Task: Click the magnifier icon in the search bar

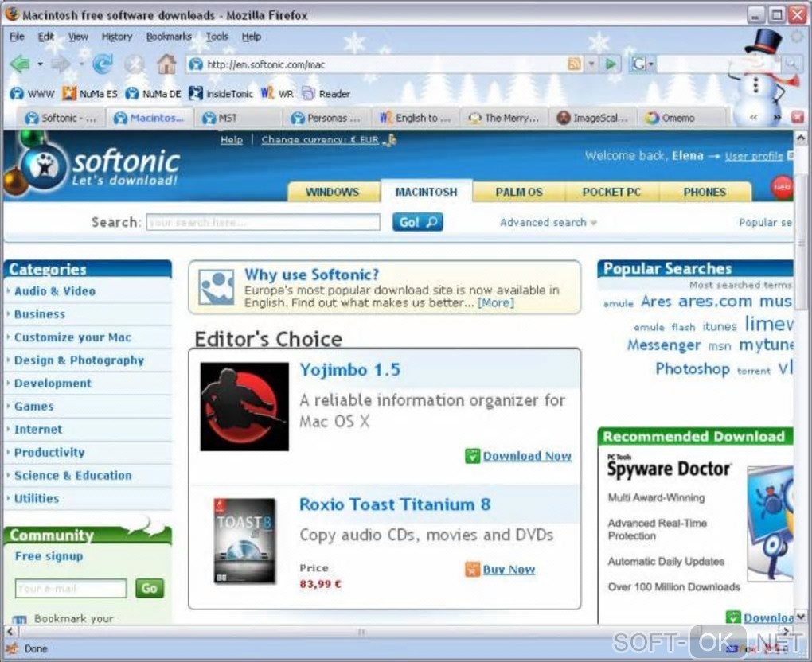Action: (791, 64)
